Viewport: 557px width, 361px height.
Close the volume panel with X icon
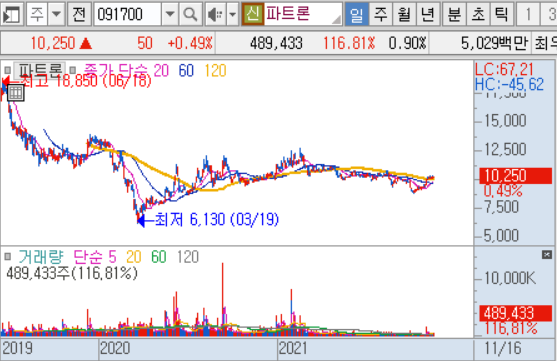point(547,255)
